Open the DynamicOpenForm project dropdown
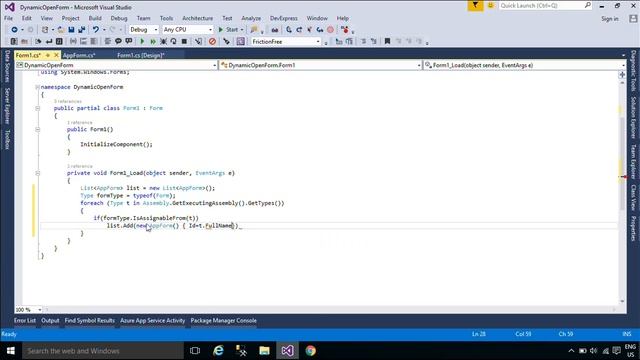The height and width of the screenshot is (360, 640). click(116, 65)
